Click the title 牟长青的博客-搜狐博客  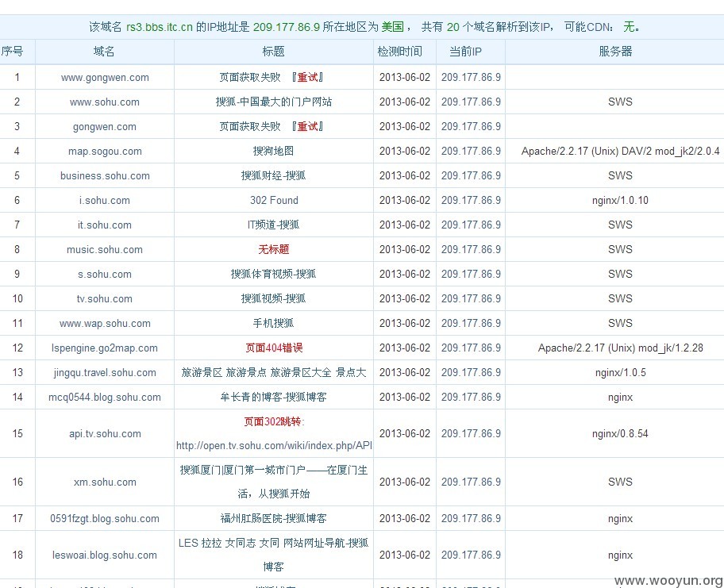[x=273, y=397]
